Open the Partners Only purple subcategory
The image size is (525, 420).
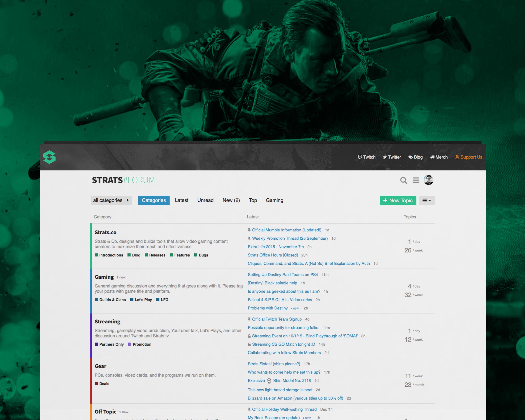109,344
